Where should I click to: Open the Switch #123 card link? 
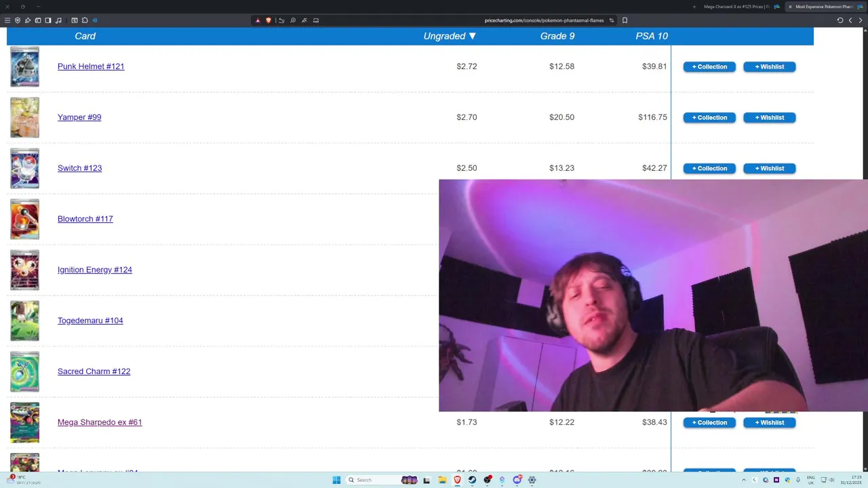click(79, 168)
